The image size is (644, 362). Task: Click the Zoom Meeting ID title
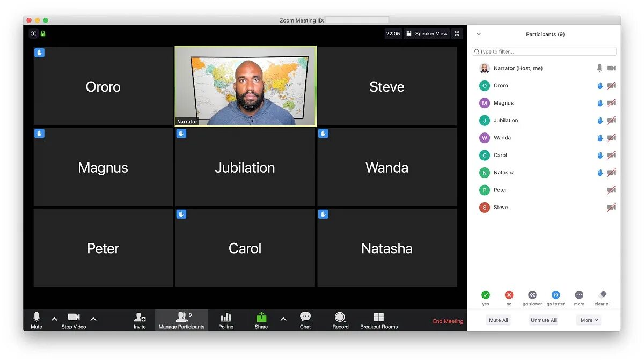302,20
